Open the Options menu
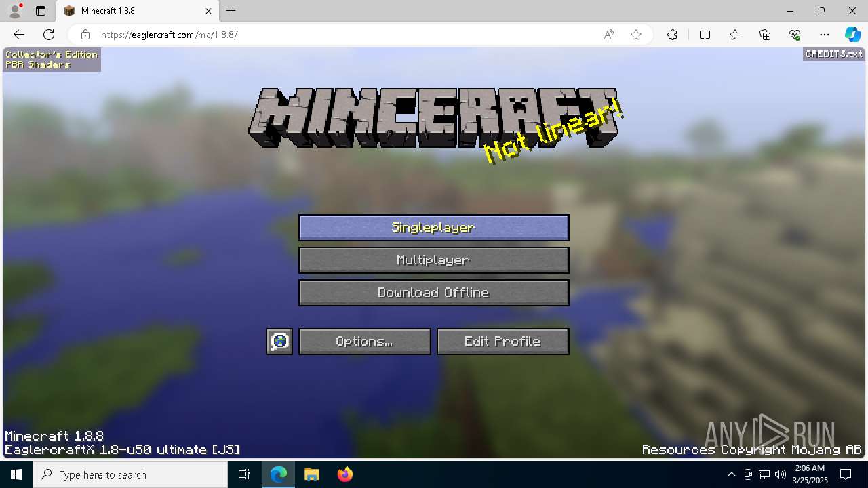 [x=365, y=342]
